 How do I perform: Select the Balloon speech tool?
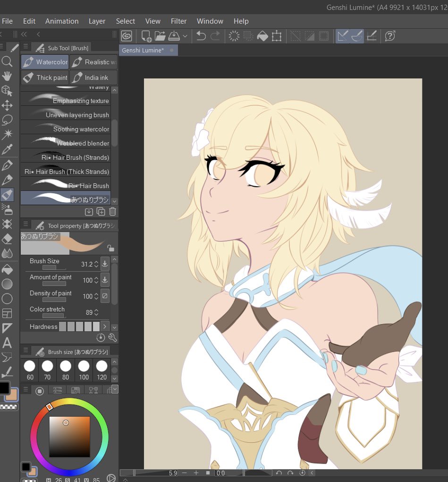point(7,357)
